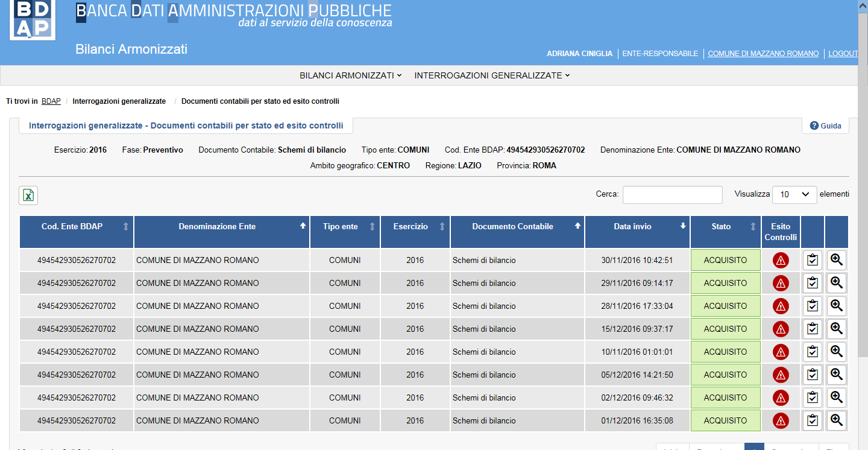Image resolution: width=868 pixels, height=450 pixels.
Task: Expand the BILANCI ARMONIZZATI menu
Action: (x=350, y=75)
